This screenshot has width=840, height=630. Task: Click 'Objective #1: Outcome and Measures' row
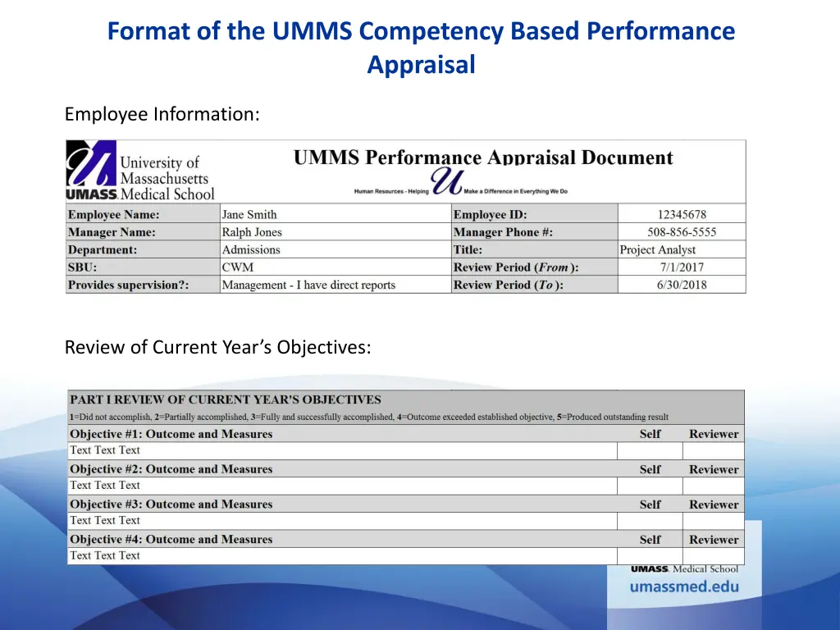406,434
